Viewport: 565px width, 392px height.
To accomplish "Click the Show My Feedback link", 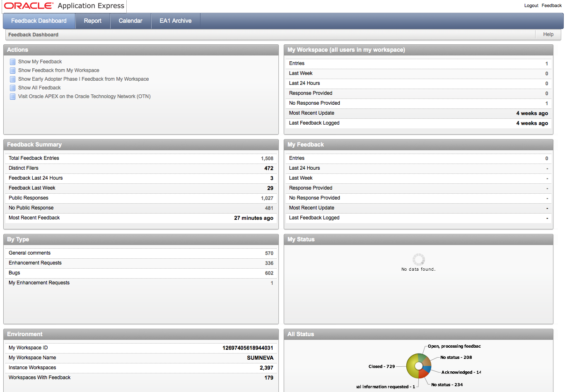I will (40, 61).
